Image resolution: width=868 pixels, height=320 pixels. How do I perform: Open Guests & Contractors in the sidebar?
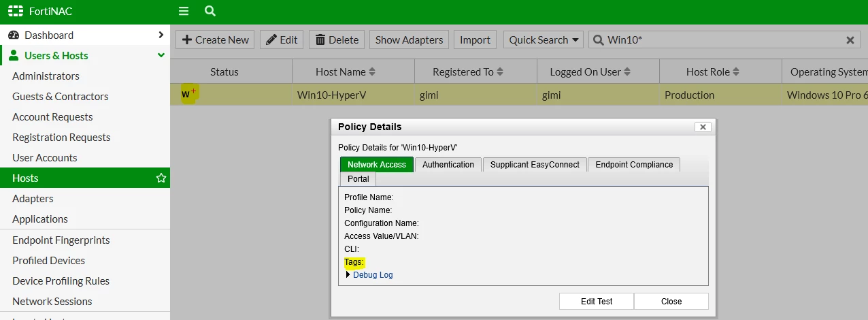point(60,96)
